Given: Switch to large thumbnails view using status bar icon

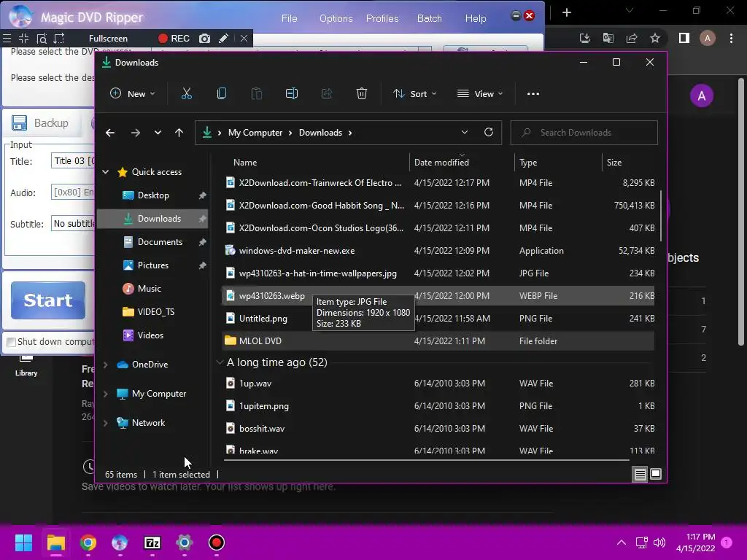Looking at the screenshot, I should point(656,474).
